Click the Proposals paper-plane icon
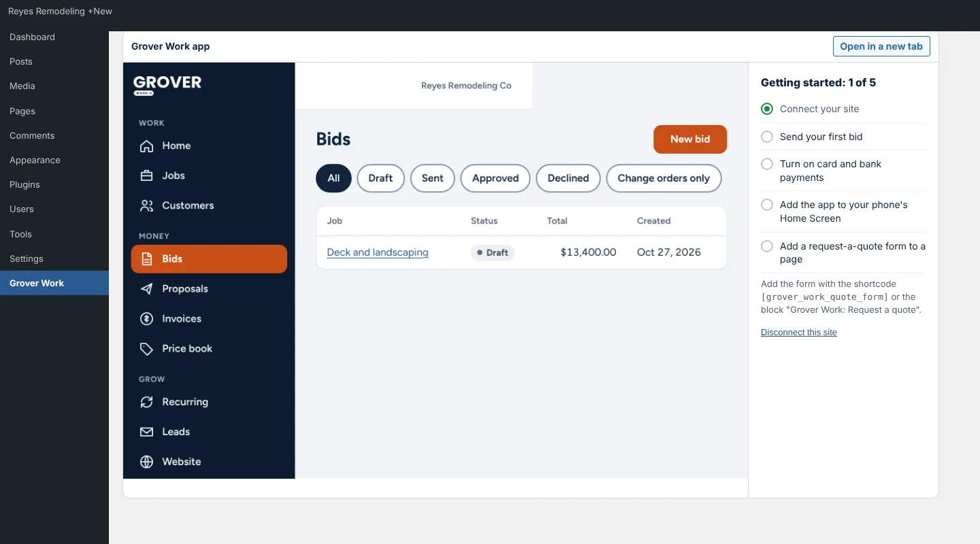The image size is (980, 544). click(146, 289)
